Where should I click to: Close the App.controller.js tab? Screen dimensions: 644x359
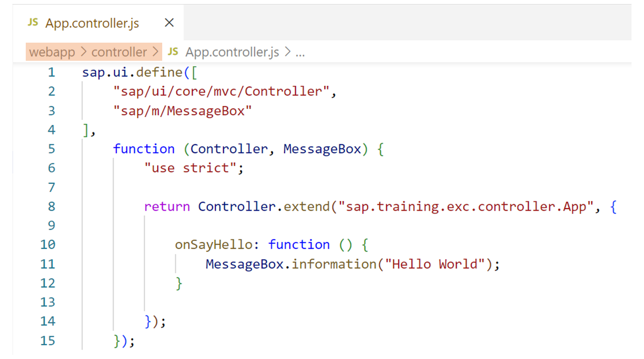[169, 23]
